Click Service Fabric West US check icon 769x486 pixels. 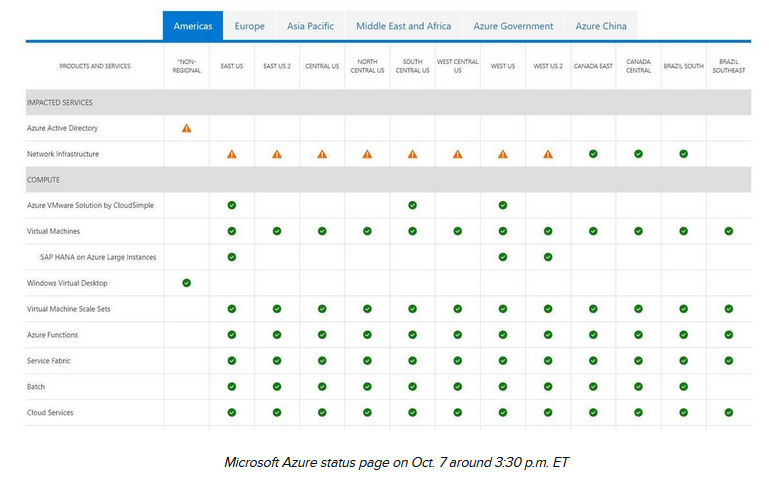[x=503, y=361]
